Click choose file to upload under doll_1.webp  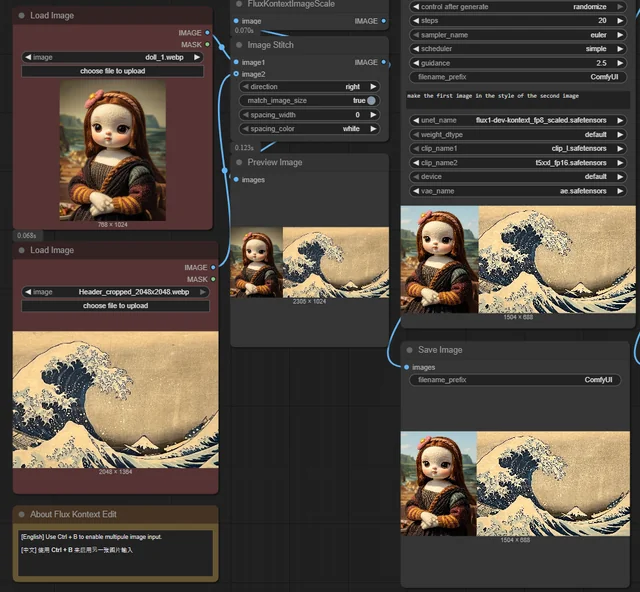click(112, 71)
